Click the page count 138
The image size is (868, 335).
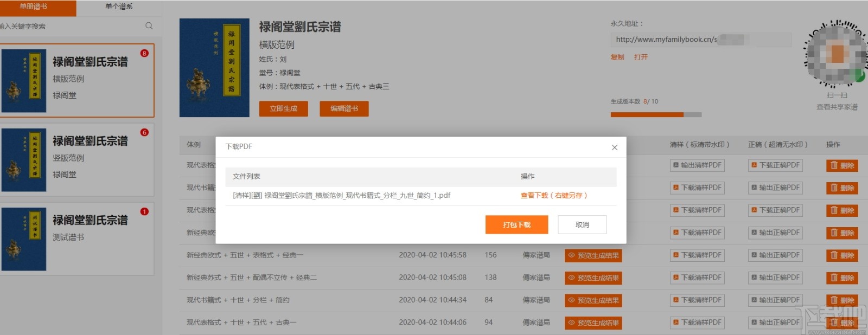pos(490,278)
